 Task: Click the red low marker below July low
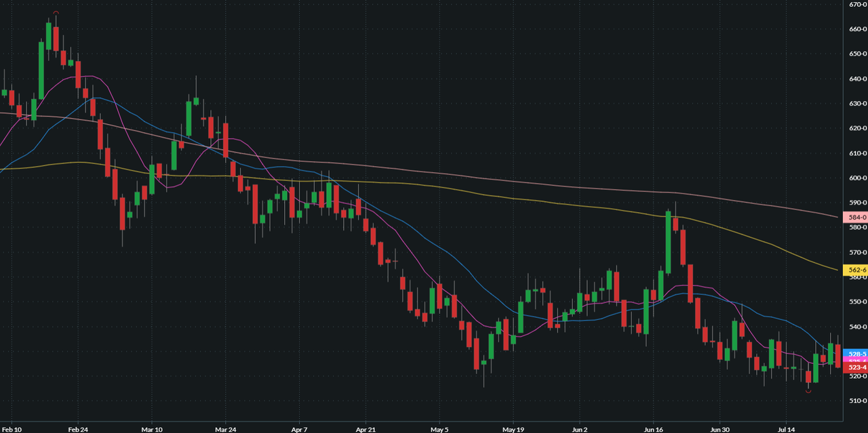point(808,391)
